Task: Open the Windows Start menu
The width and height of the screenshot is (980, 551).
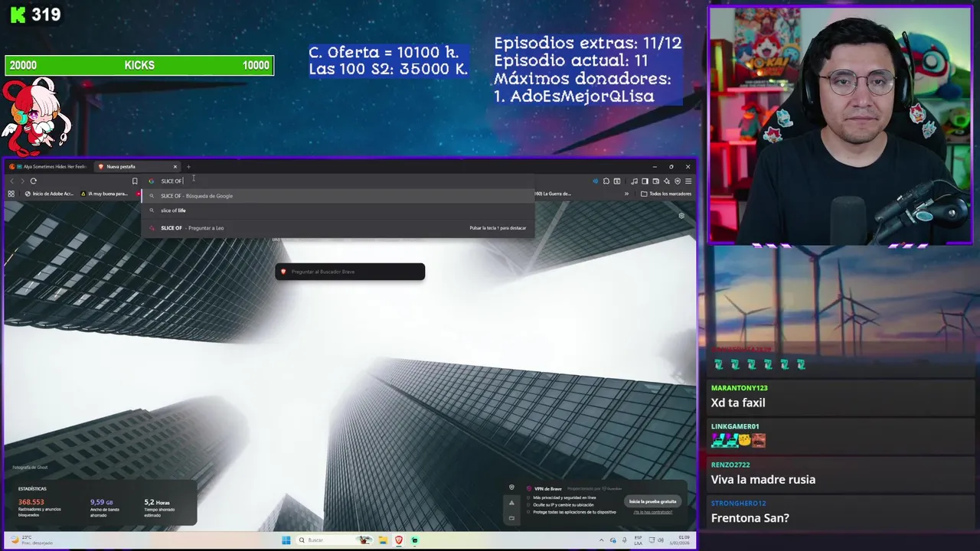Action: tap(286, 540)
